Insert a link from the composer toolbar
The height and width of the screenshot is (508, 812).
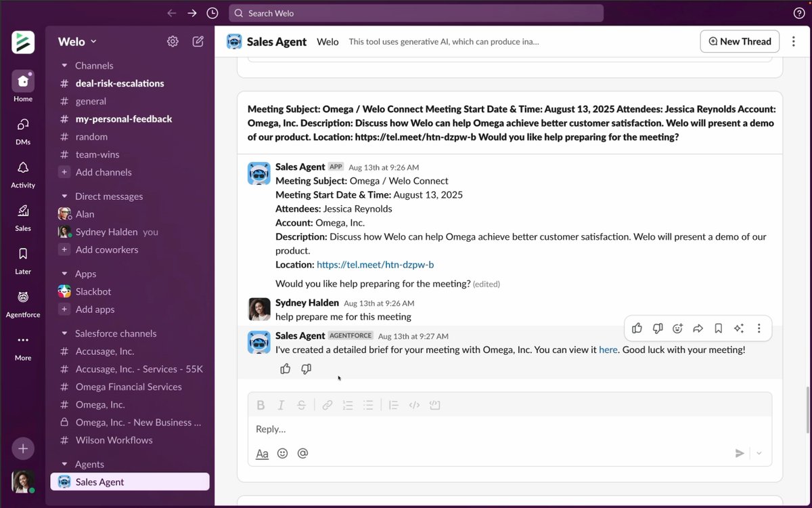(327, 405)
